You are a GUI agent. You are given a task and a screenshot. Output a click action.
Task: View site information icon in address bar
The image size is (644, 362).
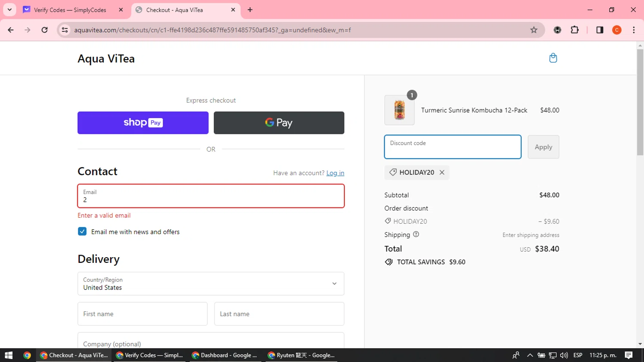(x=65, y=30)
